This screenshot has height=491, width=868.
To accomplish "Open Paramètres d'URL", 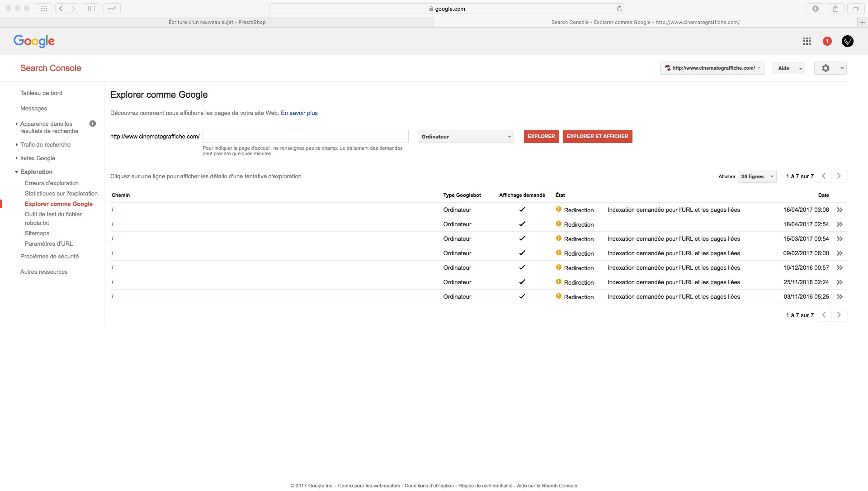I will tap(49, 244).
